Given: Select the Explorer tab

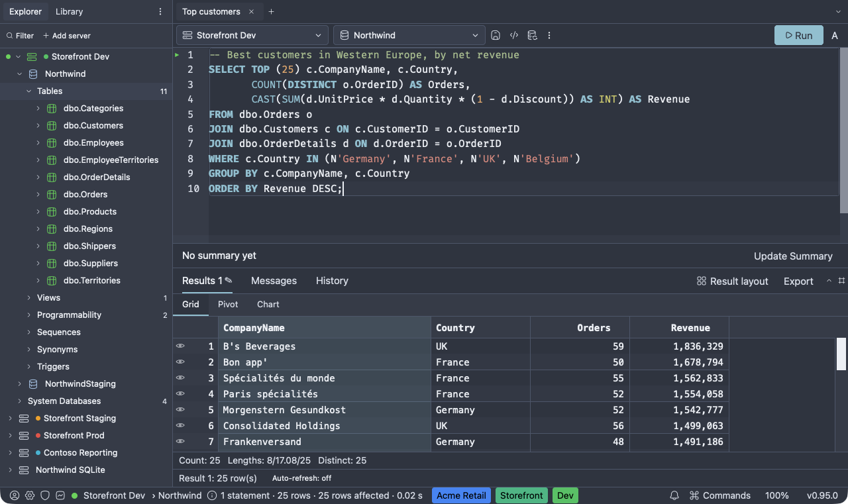Looking at the screenshot, I should click(x=25, y=12).
